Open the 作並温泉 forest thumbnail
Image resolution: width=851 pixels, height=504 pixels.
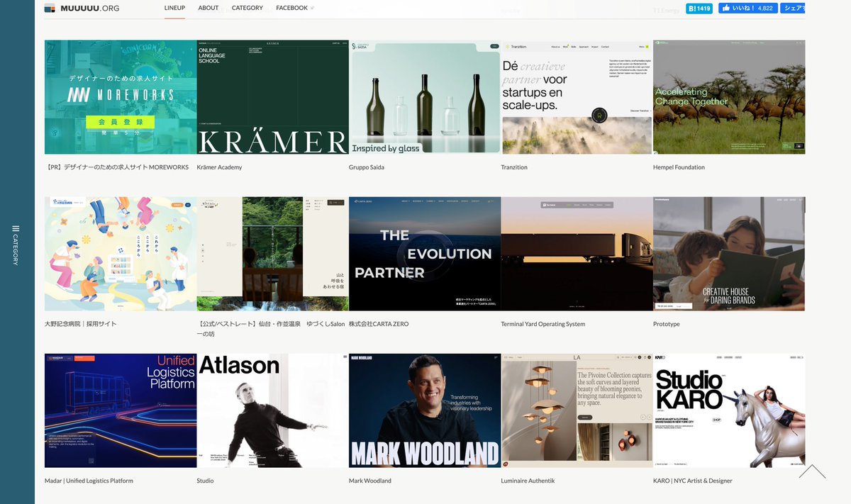click(x=273, y=254)
